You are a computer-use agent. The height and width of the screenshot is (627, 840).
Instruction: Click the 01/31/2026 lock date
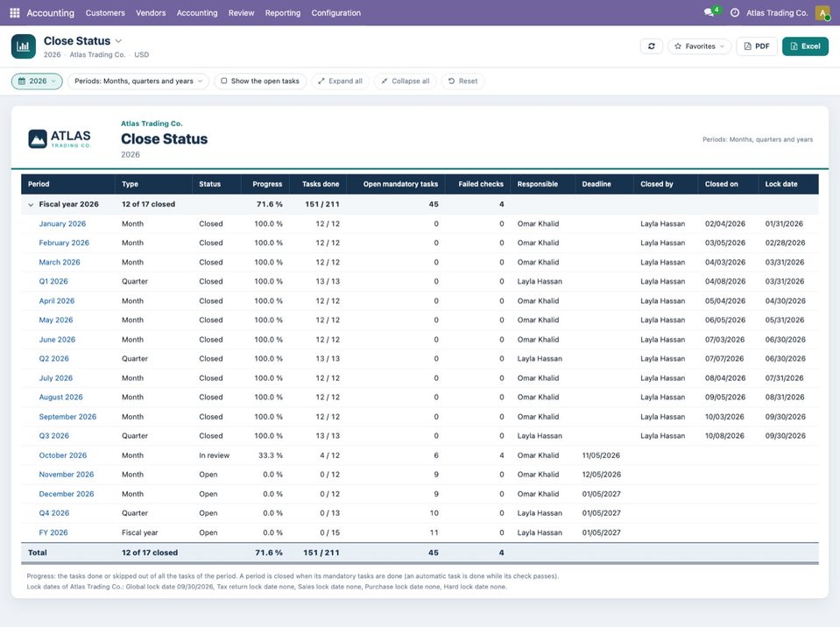click(784, 224)
